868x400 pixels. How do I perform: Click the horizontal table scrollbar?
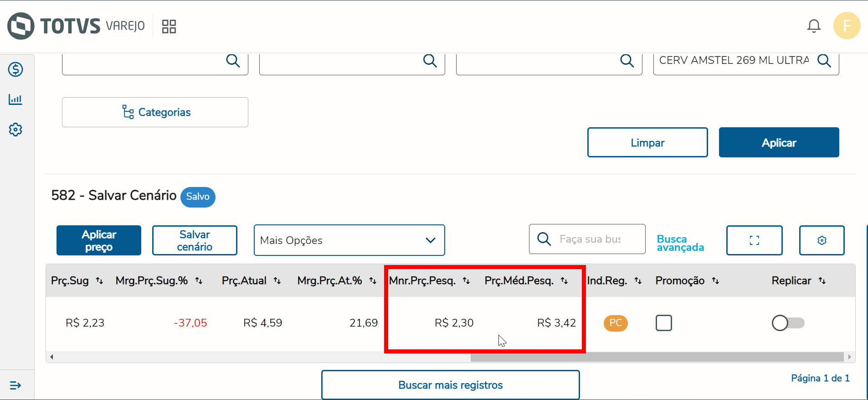(x=657, y=357)
